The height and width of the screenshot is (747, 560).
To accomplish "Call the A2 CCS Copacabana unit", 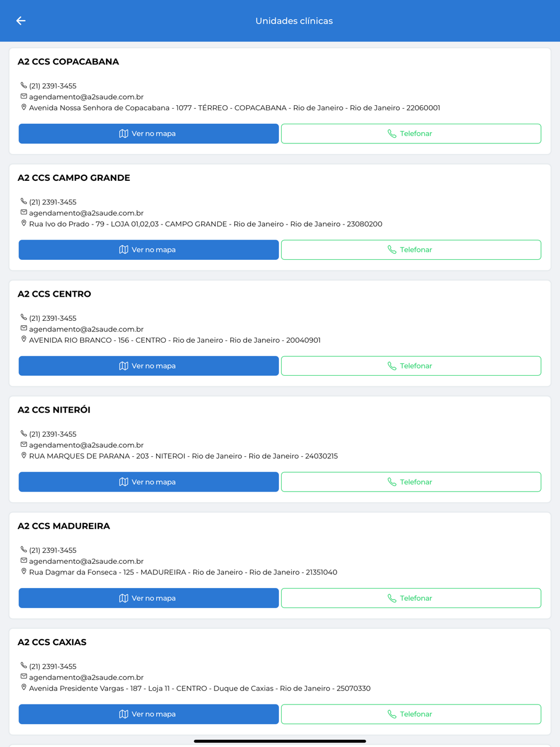I will tap(410, 134).
